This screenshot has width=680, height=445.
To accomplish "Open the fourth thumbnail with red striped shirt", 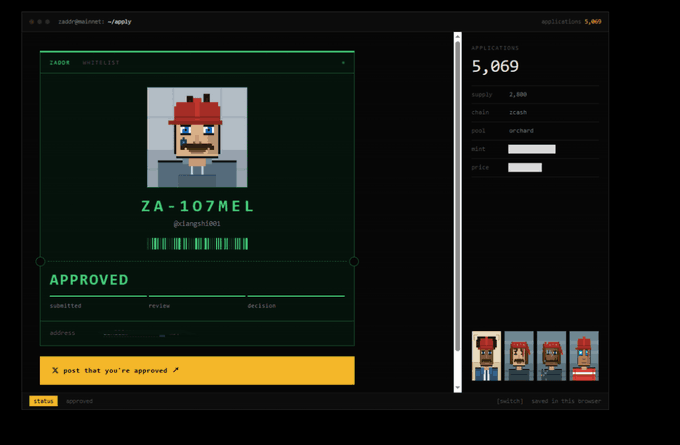I will coord(584,356).
